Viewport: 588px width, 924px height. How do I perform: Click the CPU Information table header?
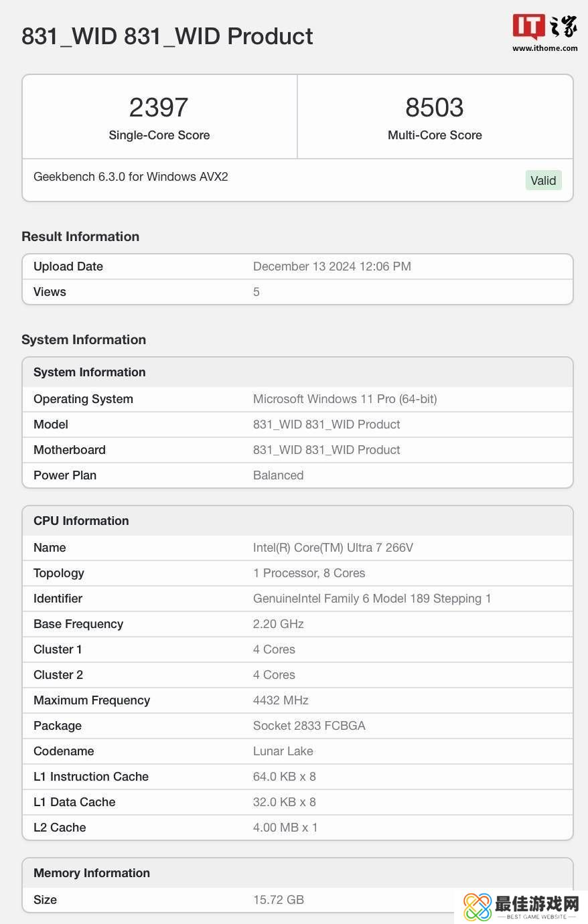[x=81, y=521]
